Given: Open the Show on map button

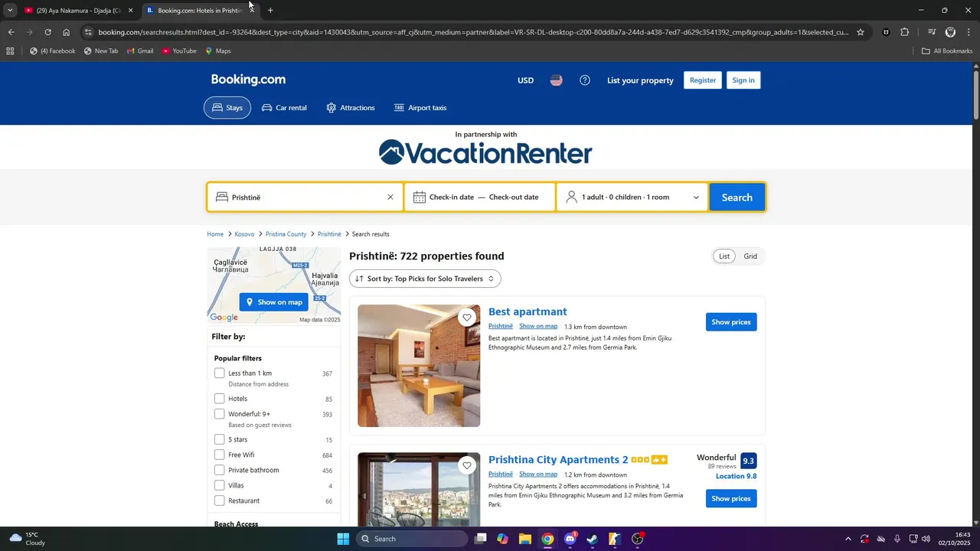Looking at the screenshot, I should (x=274, y=302).
